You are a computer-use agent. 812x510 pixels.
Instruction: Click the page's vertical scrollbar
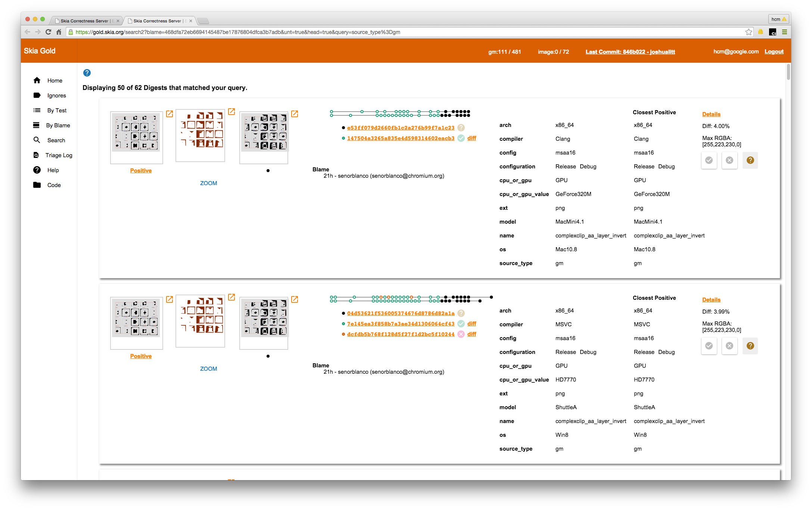[788, 72]
